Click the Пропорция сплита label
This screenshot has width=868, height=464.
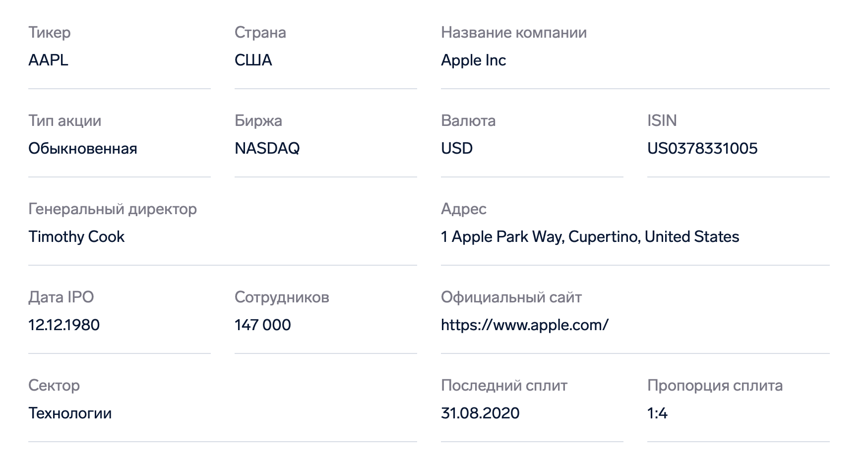click(715, 385)
